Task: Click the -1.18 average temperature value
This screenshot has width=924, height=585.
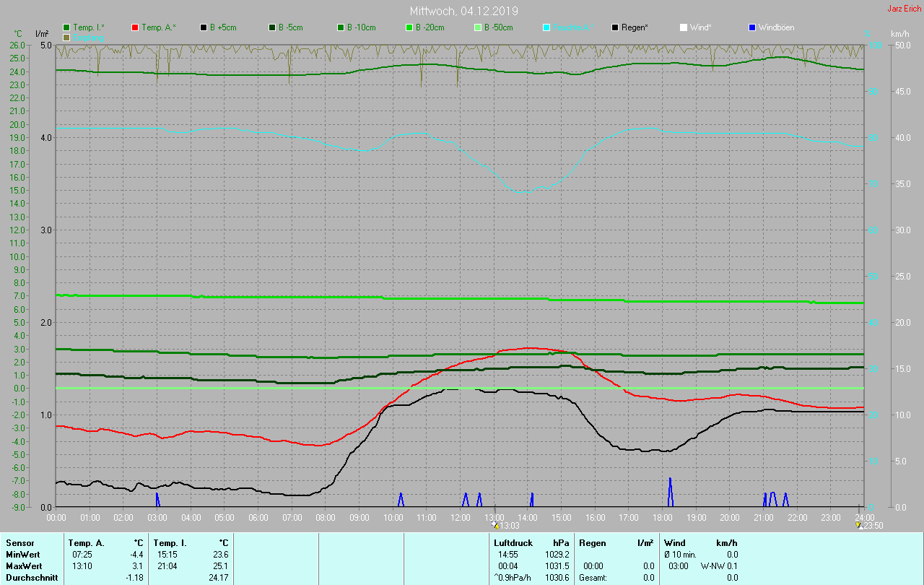Action: coord(134,578)
